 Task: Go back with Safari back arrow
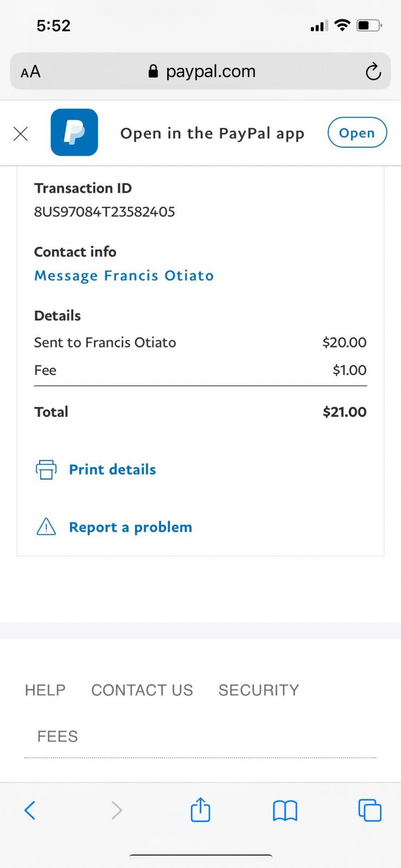pos(30,810)
